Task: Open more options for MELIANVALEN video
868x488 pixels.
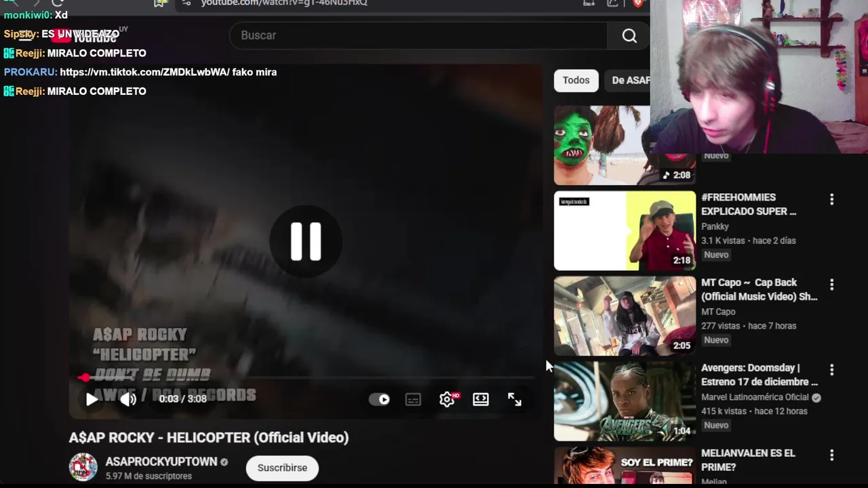Action: (831, 455)
